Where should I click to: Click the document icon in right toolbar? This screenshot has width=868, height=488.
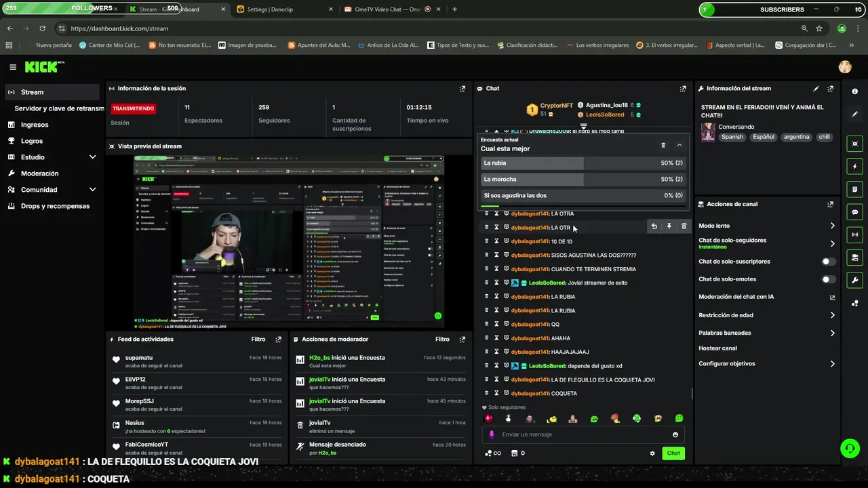coord(854,189)
